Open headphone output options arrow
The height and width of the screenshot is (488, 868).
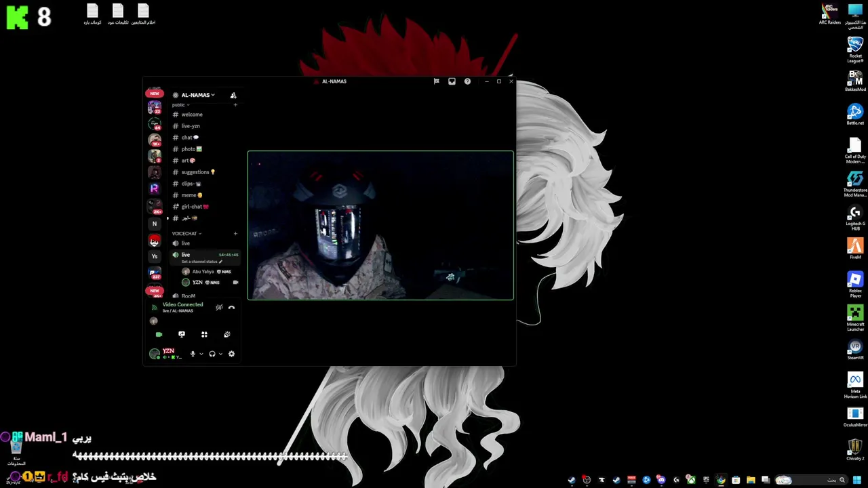pyautogui.click(x=220, y=354)
